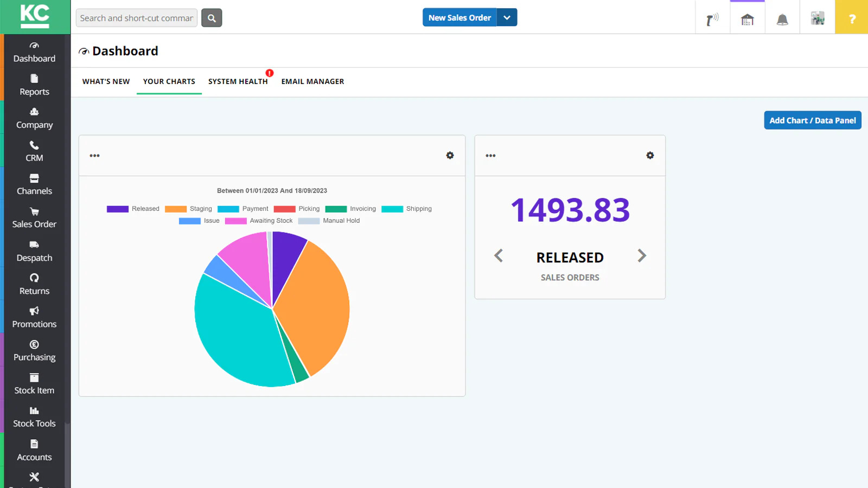Select the Your Charts tab
This screenshot has height=488, width=868.
(169, 81)
